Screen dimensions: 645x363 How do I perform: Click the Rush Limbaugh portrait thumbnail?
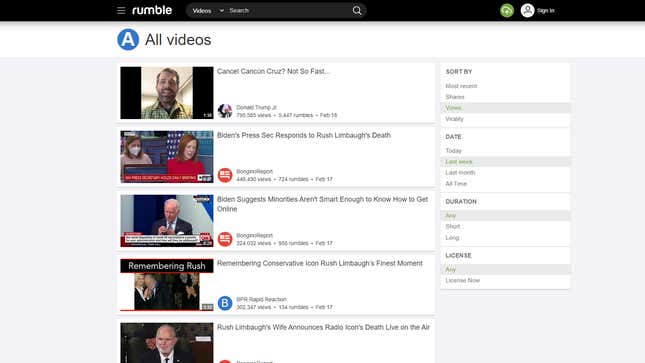coord(167,343)
